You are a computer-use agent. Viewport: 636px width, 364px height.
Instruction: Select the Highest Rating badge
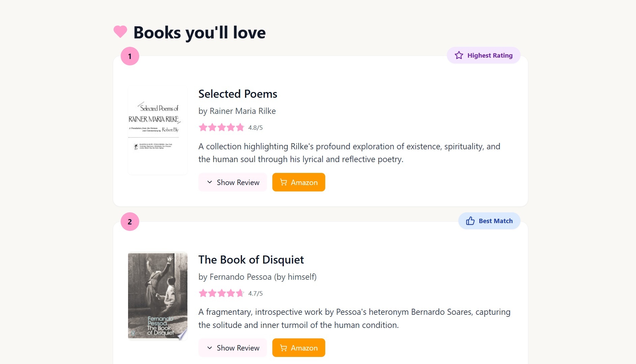coord(483,55)
